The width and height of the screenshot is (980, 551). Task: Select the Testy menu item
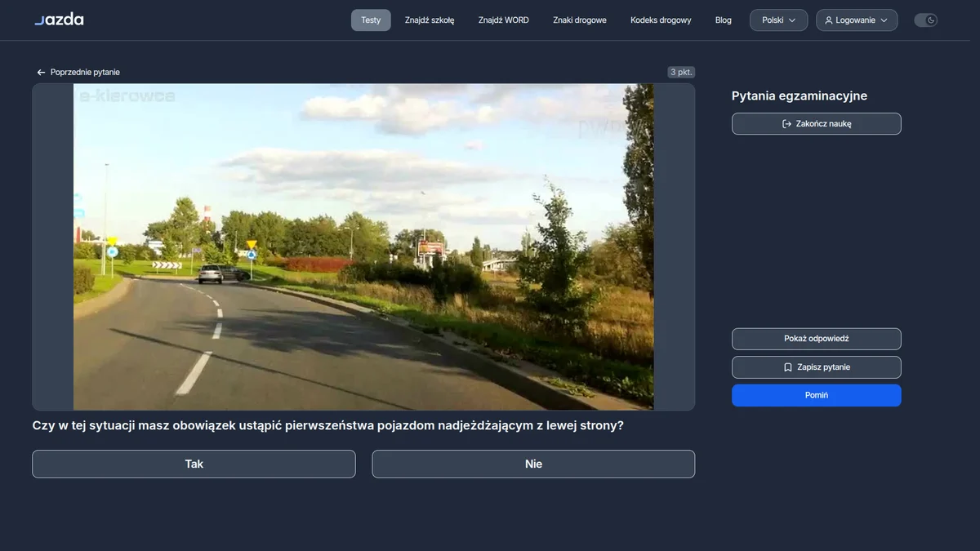tap(371, 20)
